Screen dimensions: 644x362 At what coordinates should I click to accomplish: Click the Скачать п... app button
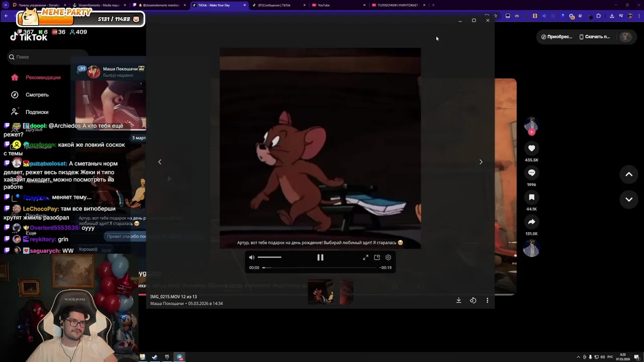[594, 37]
